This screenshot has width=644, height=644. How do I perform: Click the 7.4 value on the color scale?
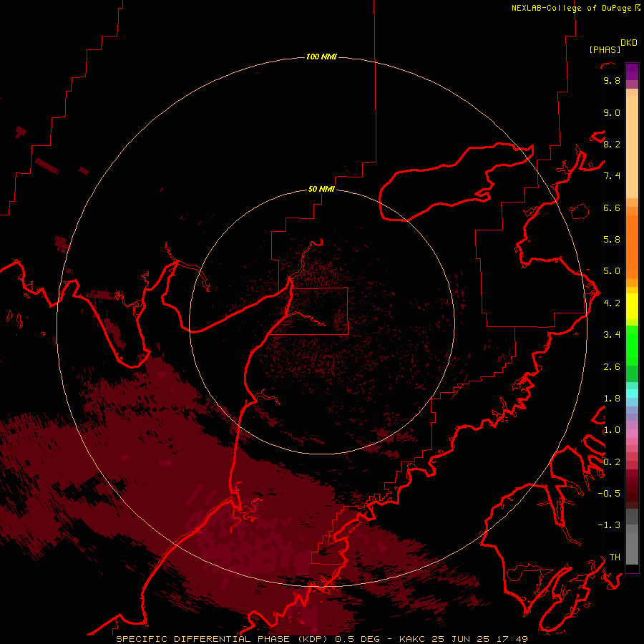pyautogui.click(x=612, y=176)
